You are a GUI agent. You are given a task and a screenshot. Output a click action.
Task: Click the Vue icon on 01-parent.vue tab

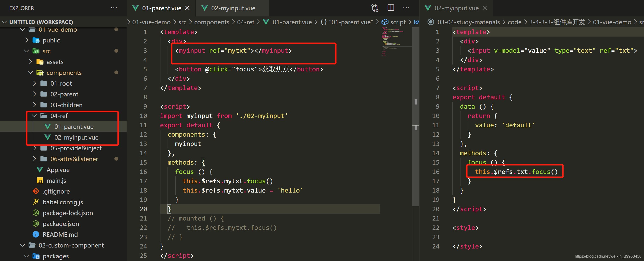point(135,8)
